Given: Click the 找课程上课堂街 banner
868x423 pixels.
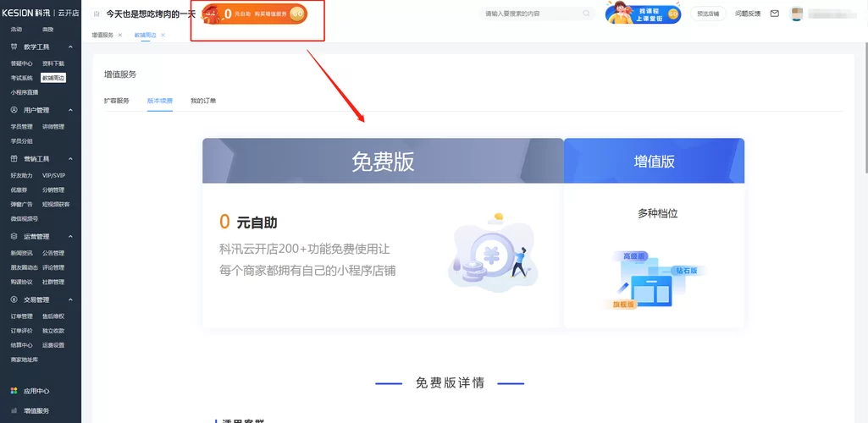Looking at the screenshot, I should click(x=643, y=13).
